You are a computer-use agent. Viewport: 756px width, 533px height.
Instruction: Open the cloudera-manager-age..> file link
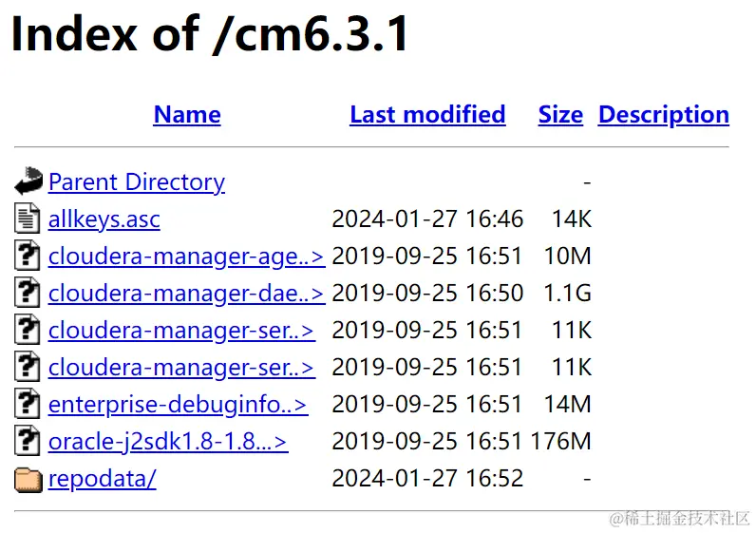coord(186,257)
